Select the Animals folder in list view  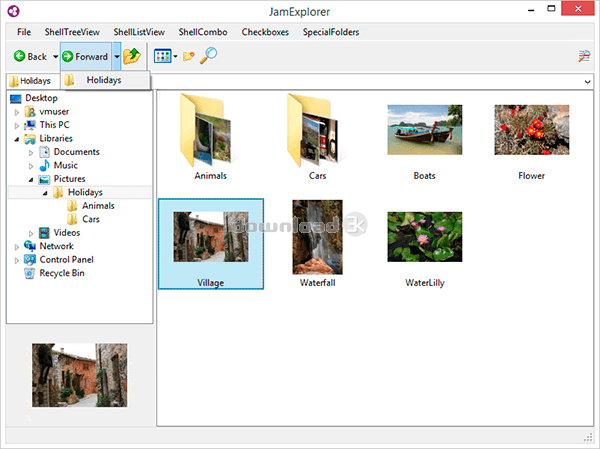210,137
